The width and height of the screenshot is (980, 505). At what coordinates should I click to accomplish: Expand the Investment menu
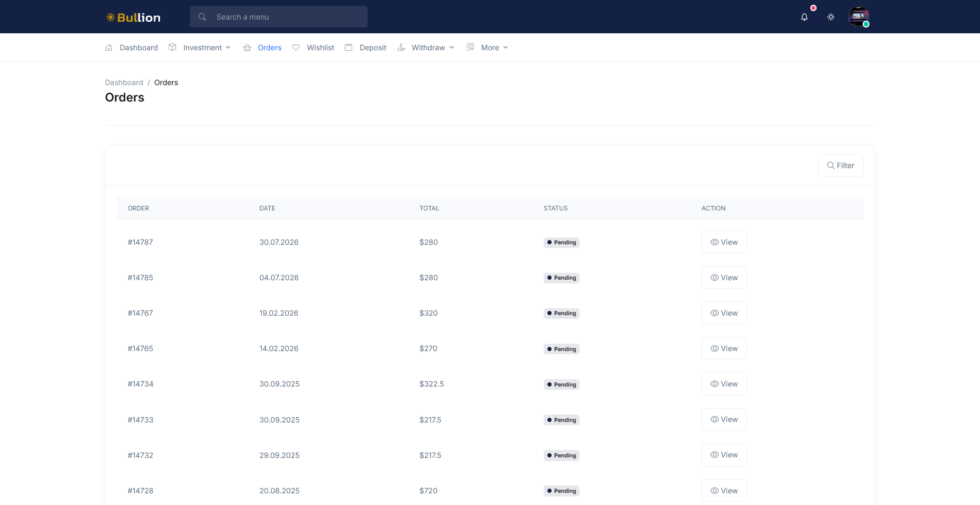[207, 48]
